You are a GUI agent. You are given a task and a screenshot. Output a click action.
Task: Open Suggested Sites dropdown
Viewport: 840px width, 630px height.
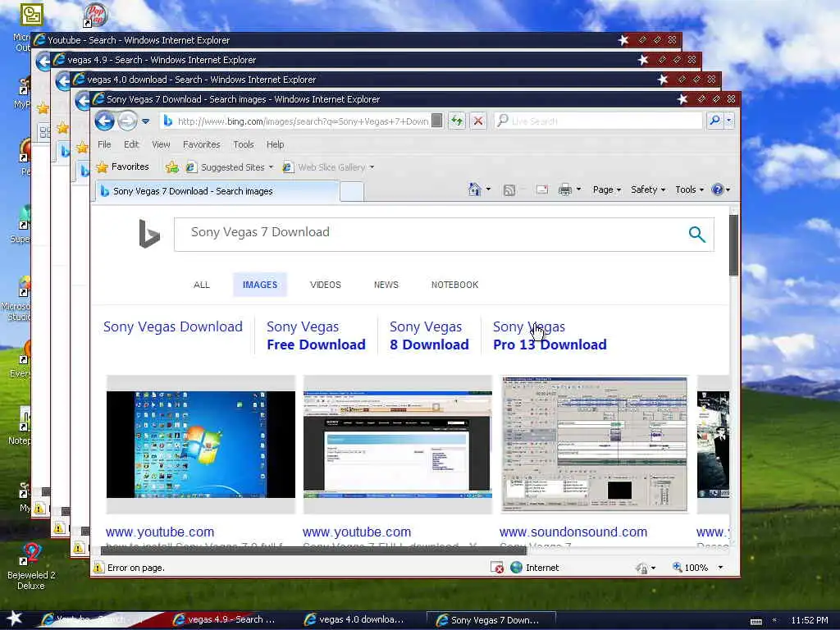(230, 167)
